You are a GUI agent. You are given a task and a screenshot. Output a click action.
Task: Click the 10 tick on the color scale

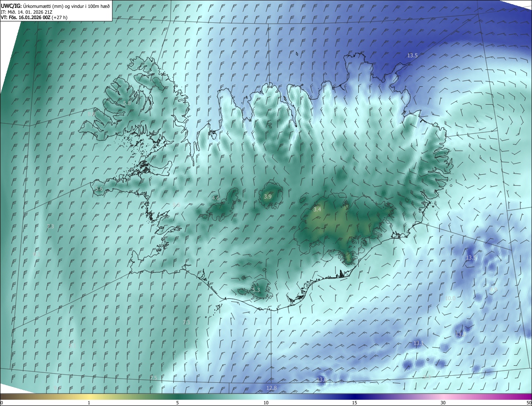pos(266,403)
